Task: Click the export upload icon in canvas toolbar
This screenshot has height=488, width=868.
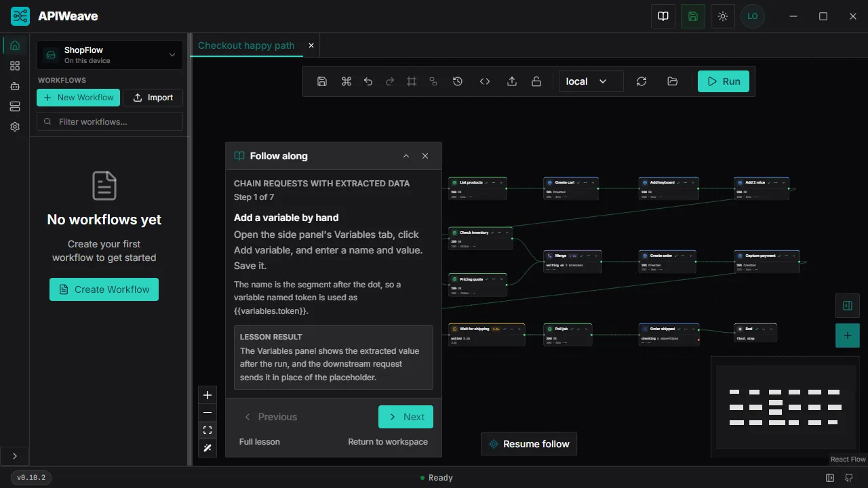Action: pyautogui.click(x=512, y=81)
